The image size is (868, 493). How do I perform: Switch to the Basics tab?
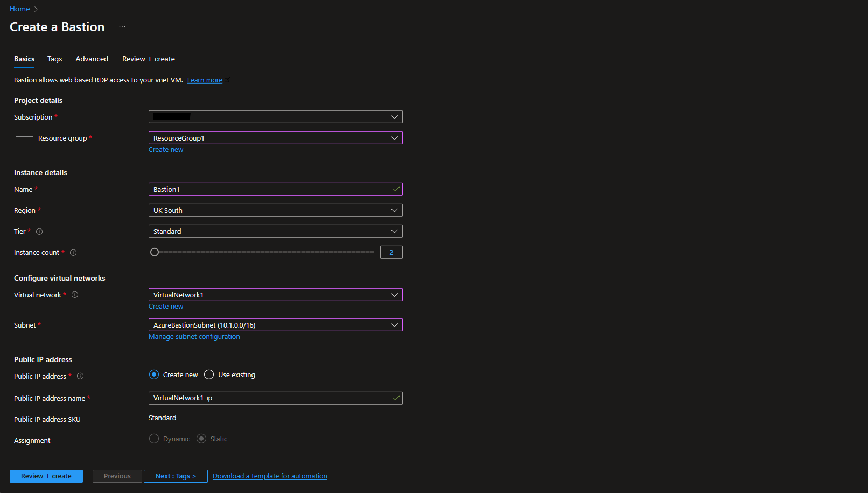click(24, 59)
